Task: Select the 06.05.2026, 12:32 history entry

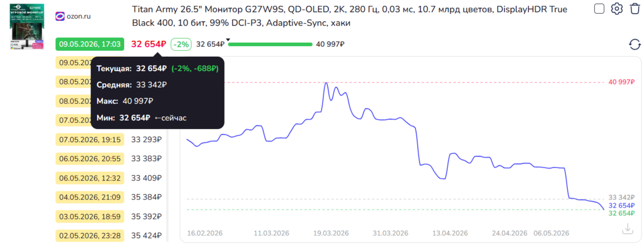Action: pos(90,178)
